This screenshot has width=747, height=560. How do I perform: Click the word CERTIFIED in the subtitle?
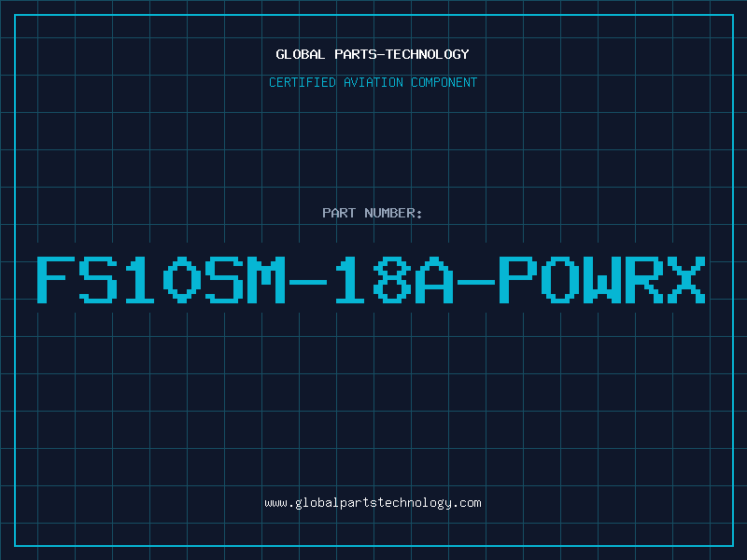point(303,82)
